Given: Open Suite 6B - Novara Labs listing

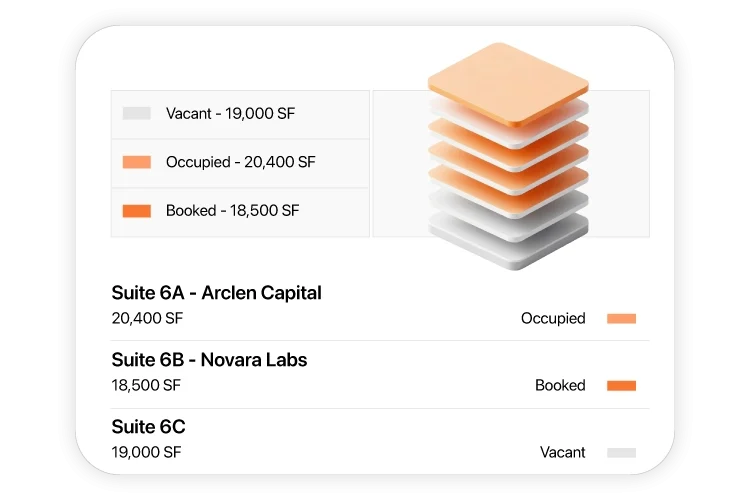Looking at the screenshot, I should 209,360.
